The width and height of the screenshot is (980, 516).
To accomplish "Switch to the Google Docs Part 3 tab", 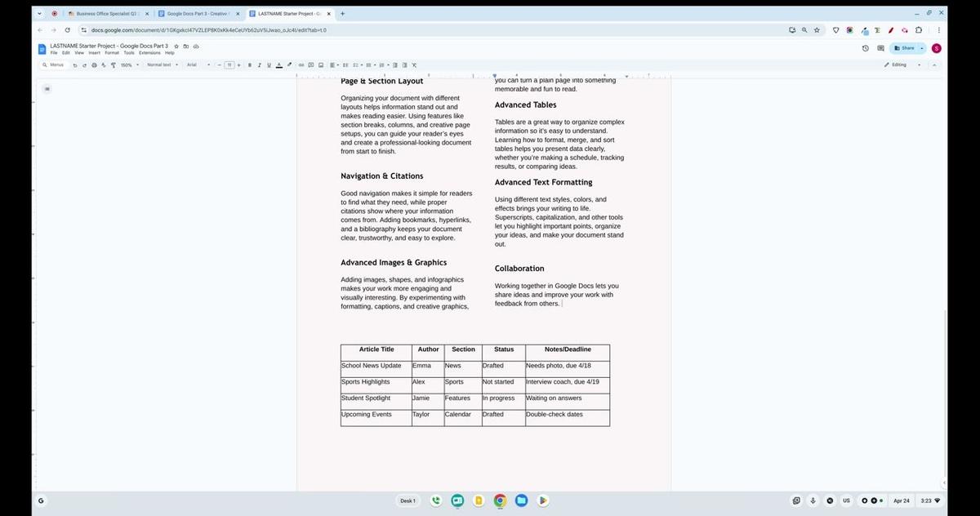I will point(196,13).
